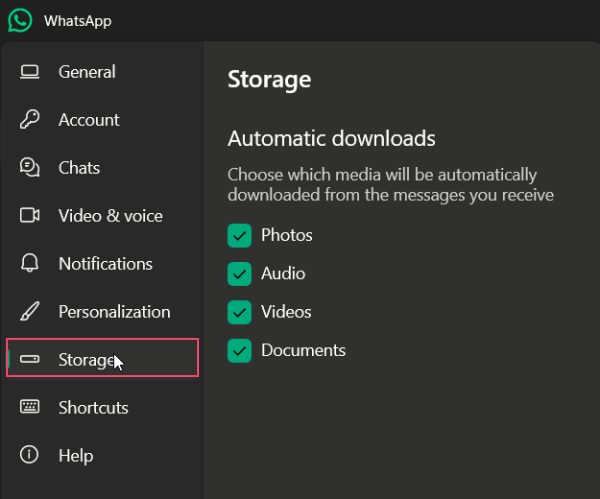Click the Personalization brush icon
This screenshot has height=499, width=600.
29,311
